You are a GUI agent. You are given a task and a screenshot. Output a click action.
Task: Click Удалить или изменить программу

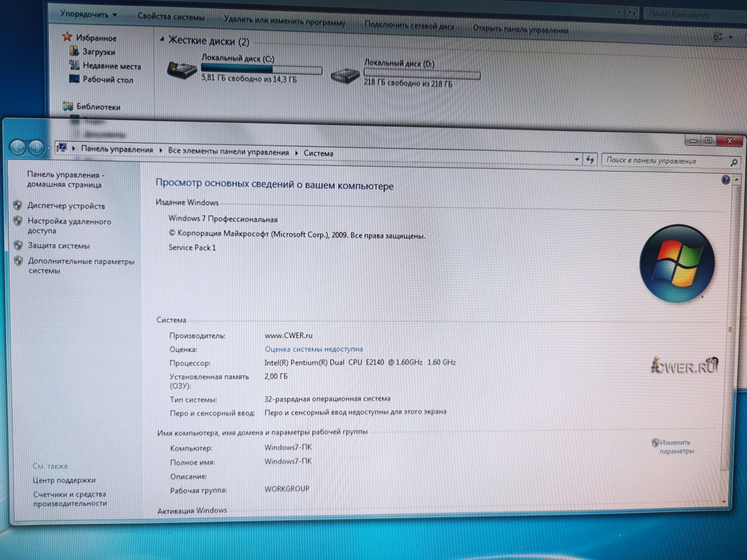click(x=285, y=21)
